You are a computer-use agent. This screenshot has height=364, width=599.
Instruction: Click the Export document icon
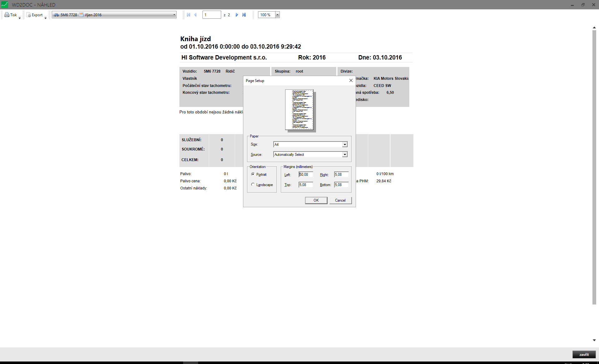pyautogui.click(x=29, y=15)
